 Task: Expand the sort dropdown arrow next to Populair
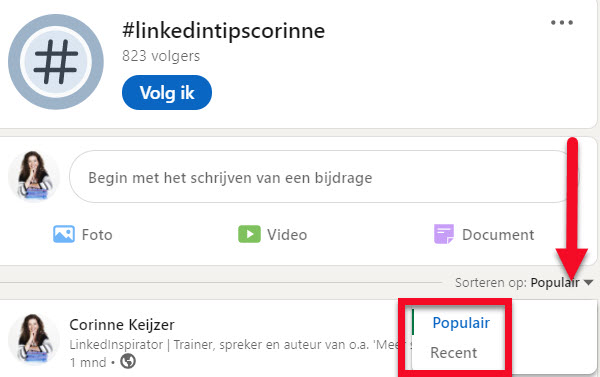click(589, 282)
